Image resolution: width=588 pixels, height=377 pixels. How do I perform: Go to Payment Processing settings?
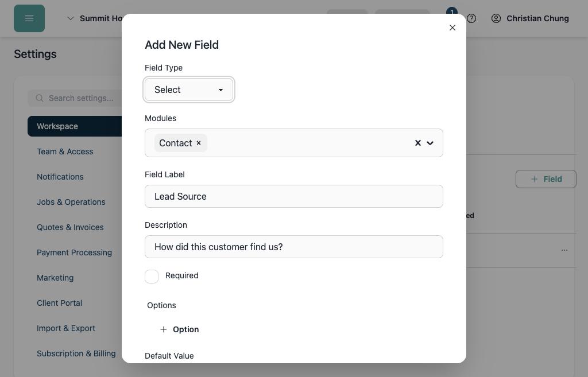tap(74, 252)
